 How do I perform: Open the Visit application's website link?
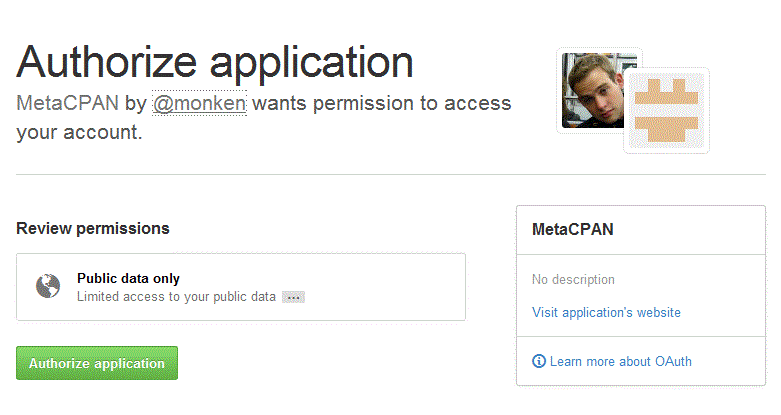click(x=606, y=313)
